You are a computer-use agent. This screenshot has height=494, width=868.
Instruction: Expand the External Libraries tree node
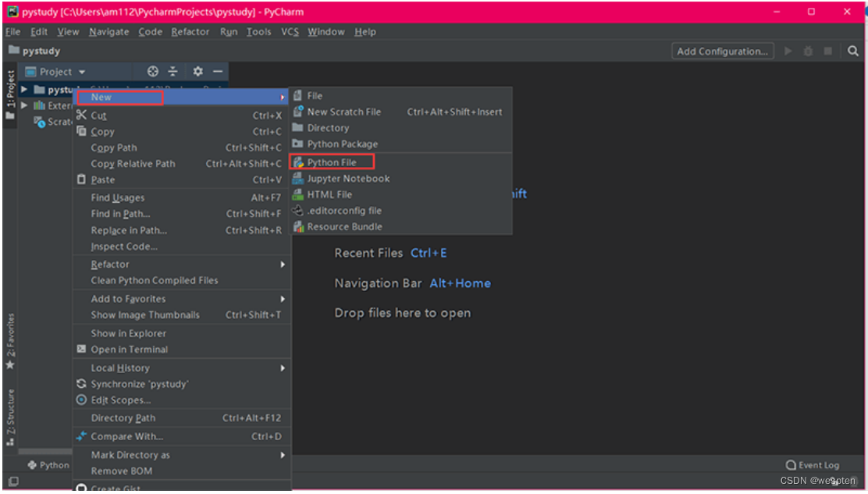pos(24,105)
